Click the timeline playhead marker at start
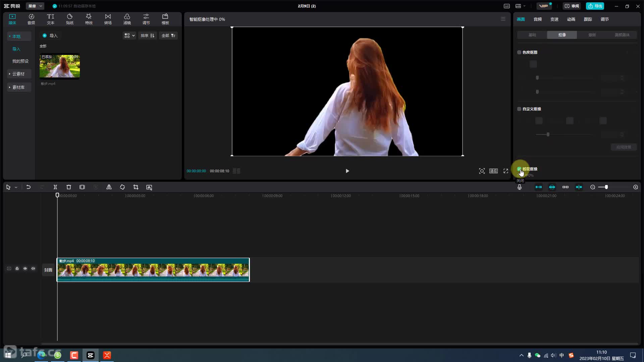The height and width of the screenshot is (362, 644). tap(57, 195)
